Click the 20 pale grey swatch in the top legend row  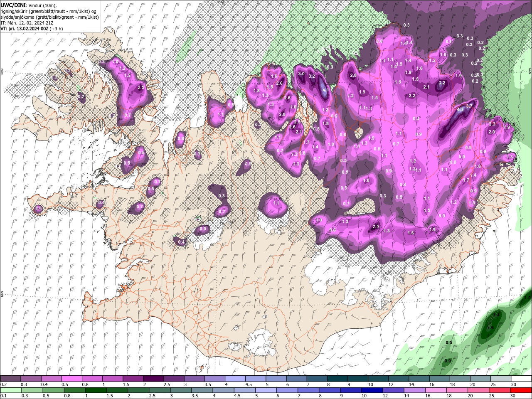tap(481, 379)
